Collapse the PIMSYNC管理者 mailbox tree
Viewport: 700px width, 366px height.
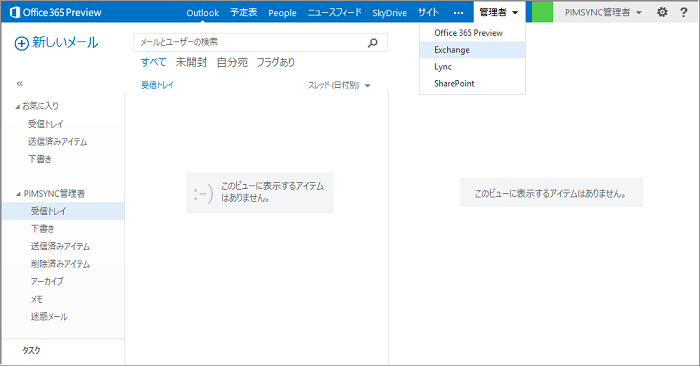pyautogui.click(x=18, y=194)
